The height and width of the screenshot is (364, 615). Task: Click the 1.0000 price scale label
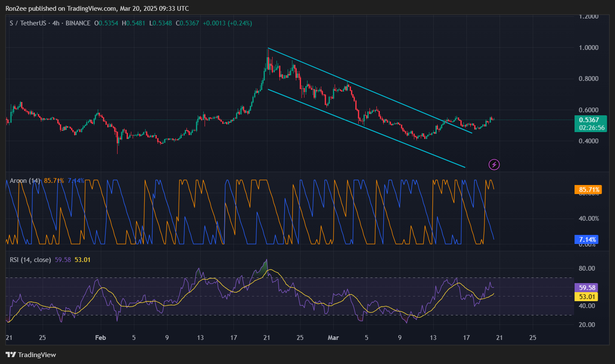pyautogui.click(x=588, y=47)
